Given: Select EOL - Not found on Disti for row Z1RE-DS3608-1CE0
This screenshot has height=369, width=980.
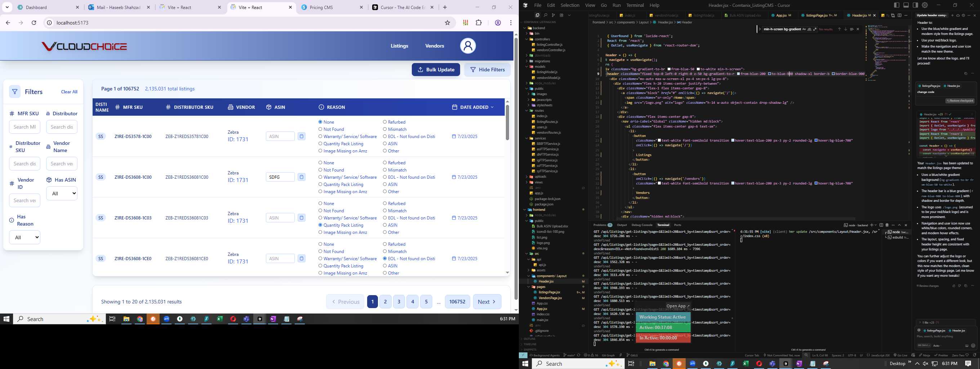Looking at the screenshot, I should (385, 259).
